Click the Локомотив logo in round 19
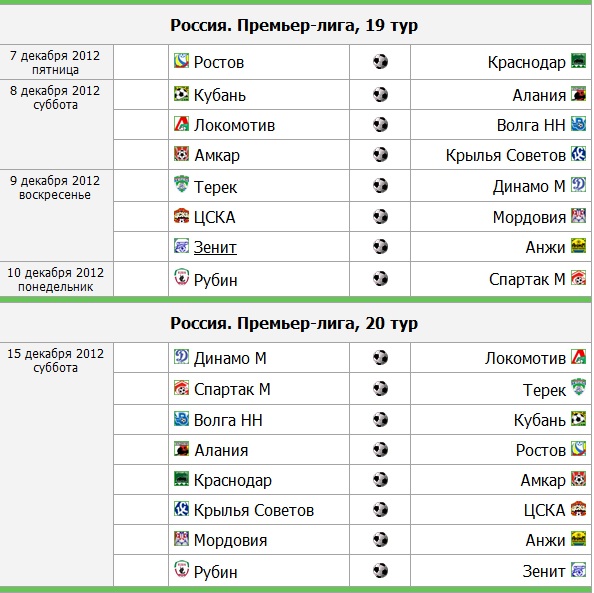The height and width of the screenshot is (593, 594). pyautogui.click(x=181, y=124)
